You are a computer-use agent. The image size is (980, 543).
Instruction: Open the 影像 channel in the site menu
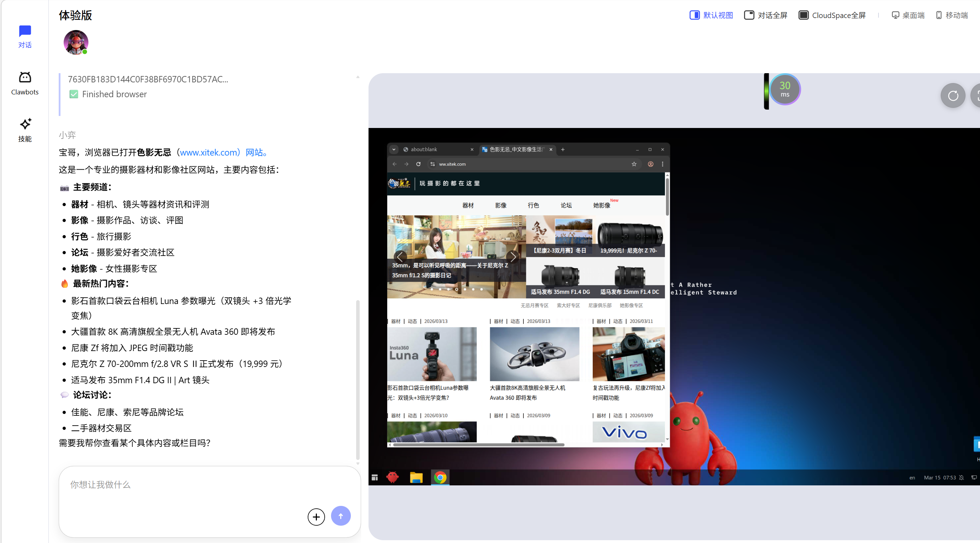tap(501, 205)
